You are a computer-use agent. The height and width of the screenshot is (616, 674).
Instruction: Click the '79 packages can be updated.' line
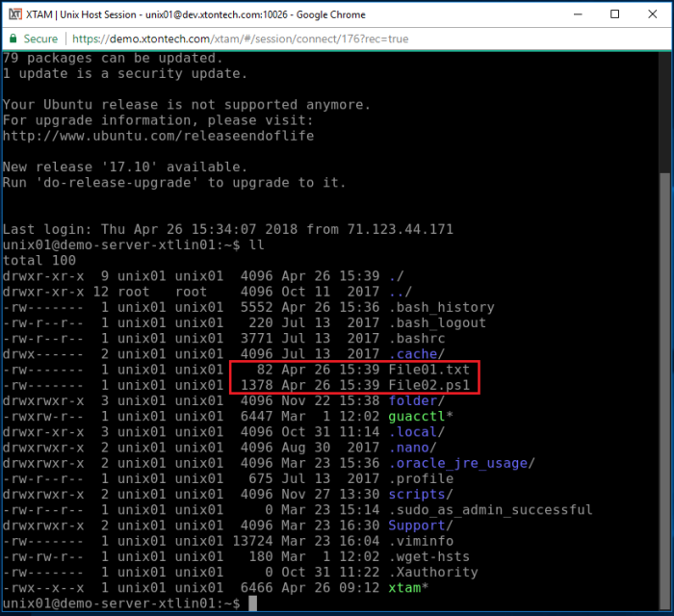[113, 58]
